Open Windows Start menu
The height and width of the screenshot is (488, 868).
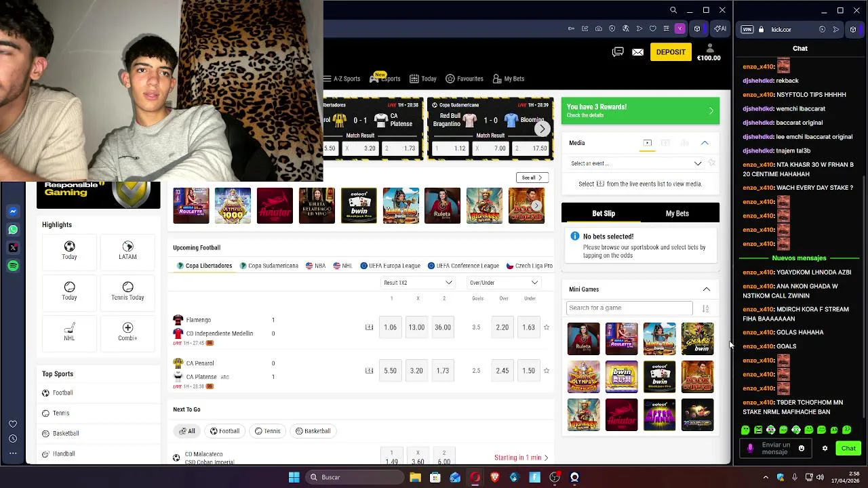[x=294, y=477]
